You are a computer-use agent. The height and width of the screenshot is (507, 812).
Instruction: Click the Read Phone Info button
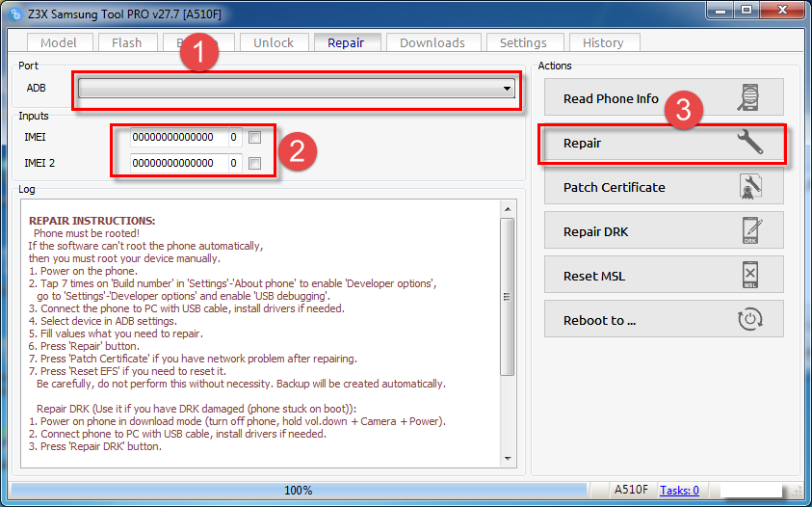664,97
